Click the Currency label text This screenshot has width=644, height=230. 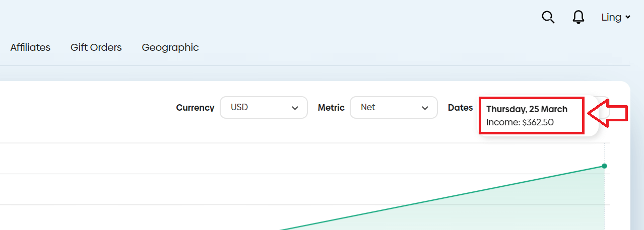pyautogui.click(x=195, y=108)
